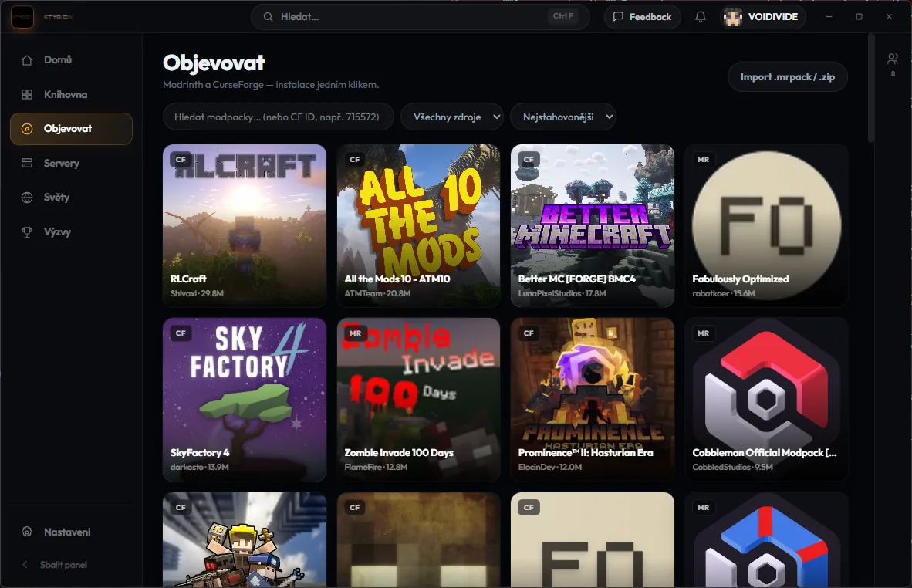Open Nastavení settings page

pos(72,532)
